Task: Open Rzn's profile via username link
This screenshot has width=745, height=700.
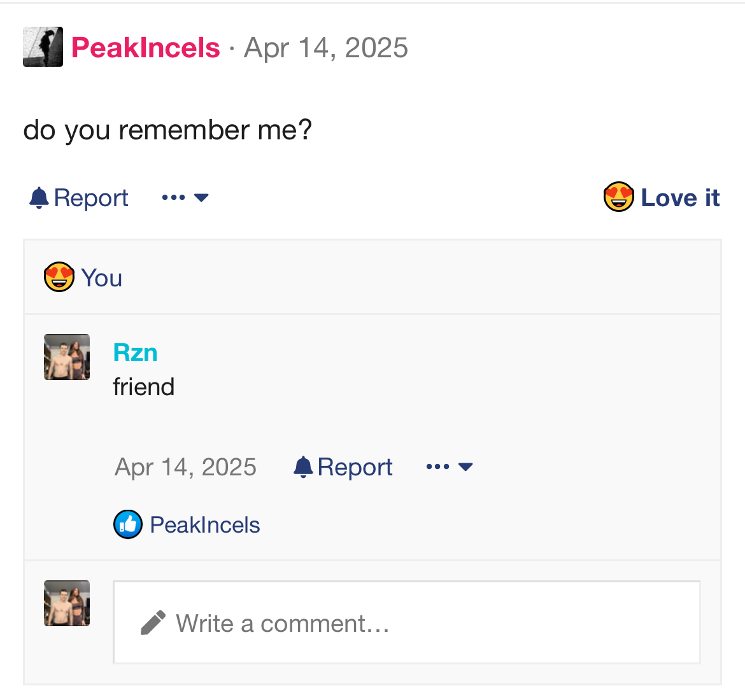Action: 135,353
